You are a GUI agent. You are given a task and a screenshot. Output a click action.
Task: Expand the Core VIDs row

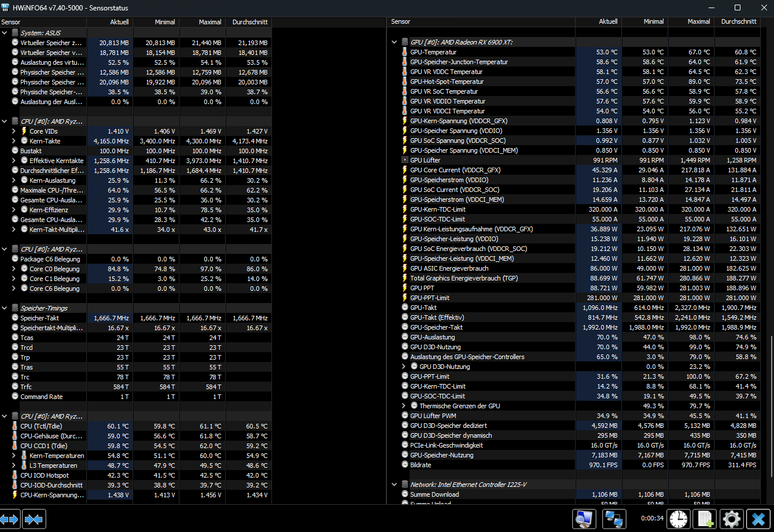click(x=14, y=131)
